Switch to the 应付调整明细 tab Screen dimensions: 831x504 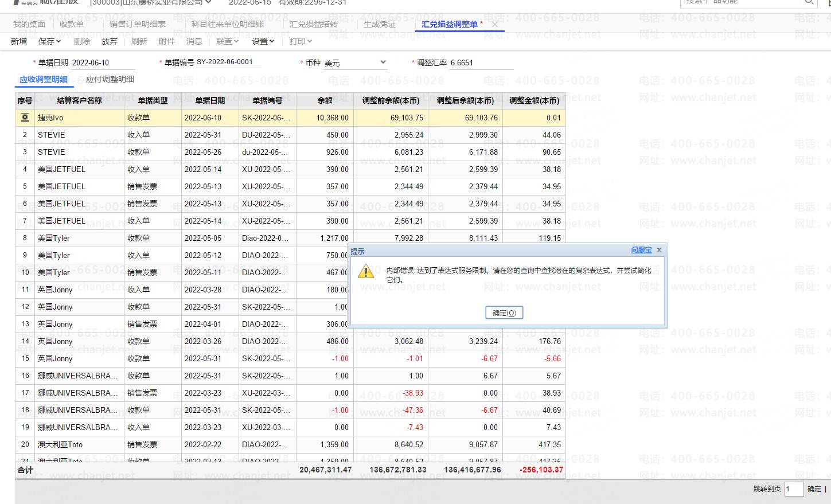(x=110, y=80)
